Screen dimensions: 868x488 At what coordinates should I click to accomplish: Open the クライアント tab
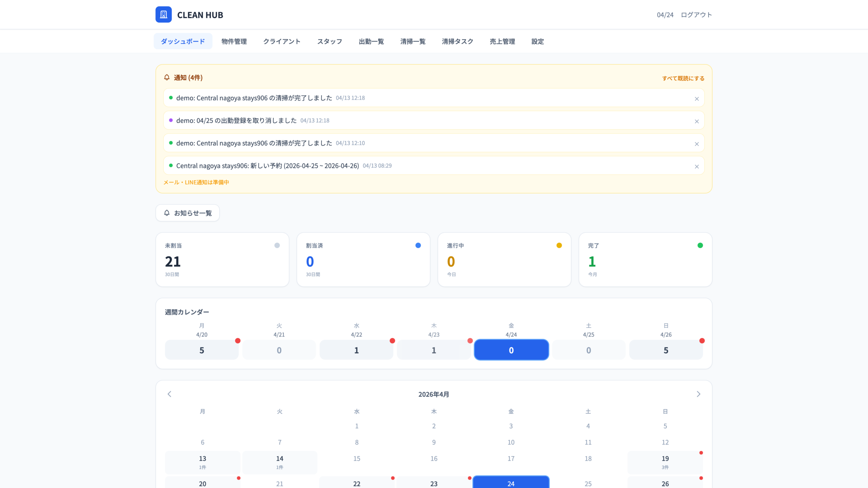tap(282, 41)
